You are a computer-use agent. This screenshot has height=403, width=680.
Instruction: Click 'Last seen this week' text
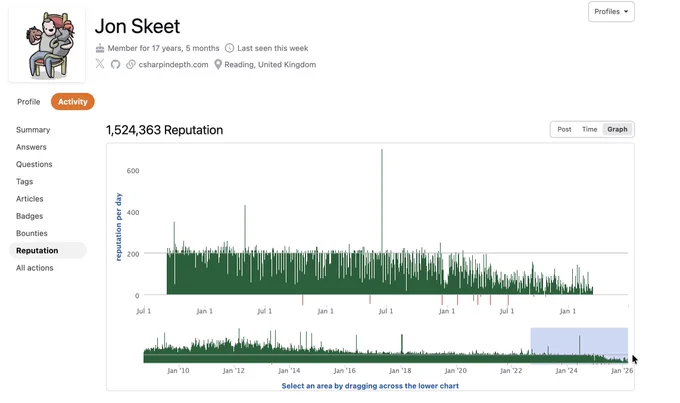273,48
